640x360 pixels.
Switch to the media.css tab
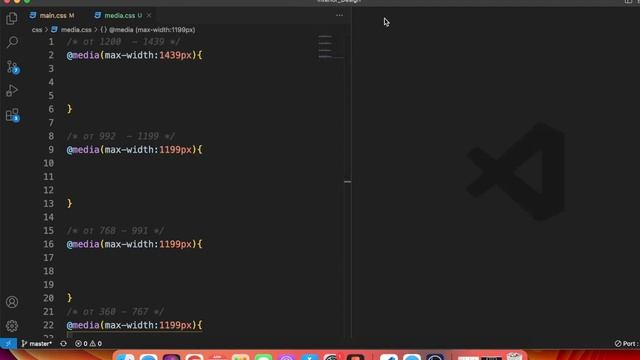click(x=119, y=16)
